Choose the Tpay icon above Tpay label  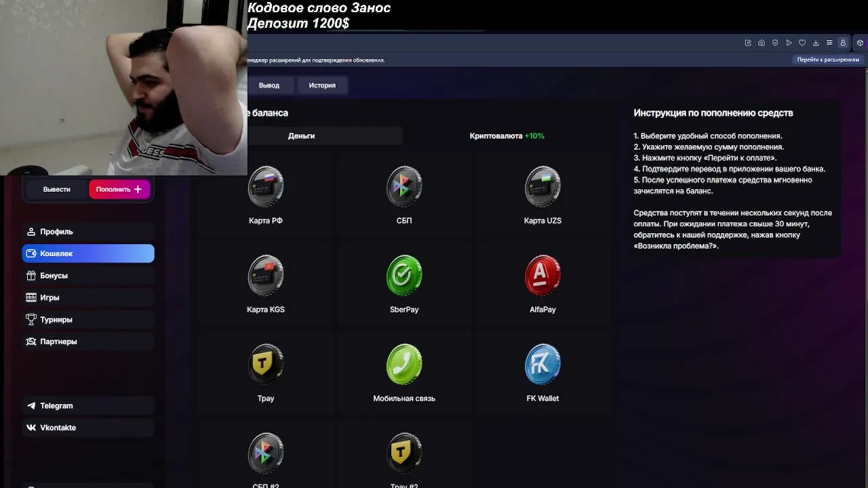click(x=266, y=364)
